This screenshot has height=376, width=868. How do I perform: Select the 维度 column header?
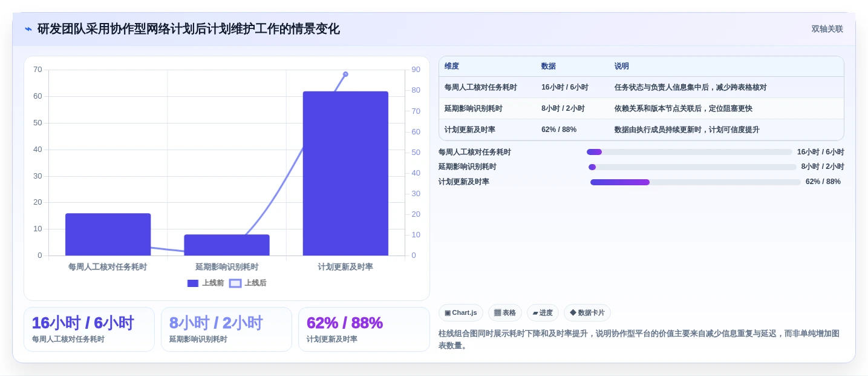(452, 66)
